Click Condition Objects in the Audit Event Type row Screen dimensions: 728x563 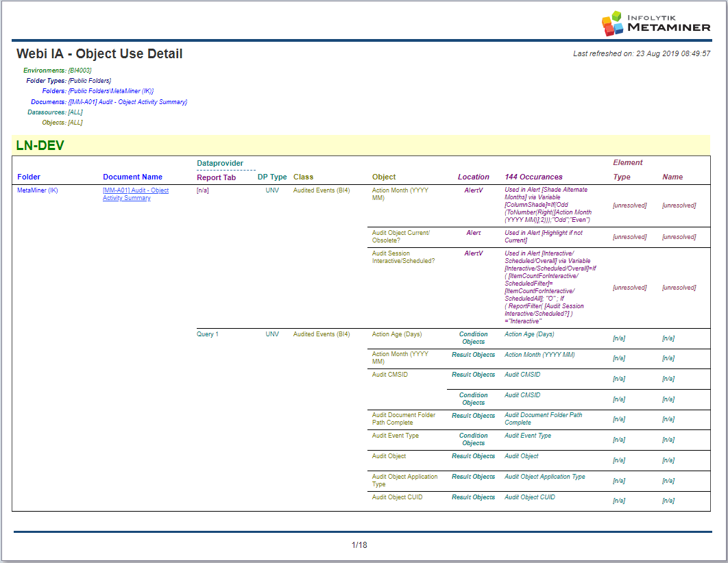pos(474,439)
